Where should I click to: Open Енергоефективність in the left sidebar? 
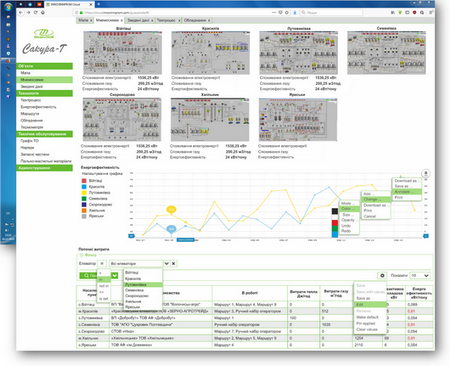pyautogui.click(x=38, y=107)
